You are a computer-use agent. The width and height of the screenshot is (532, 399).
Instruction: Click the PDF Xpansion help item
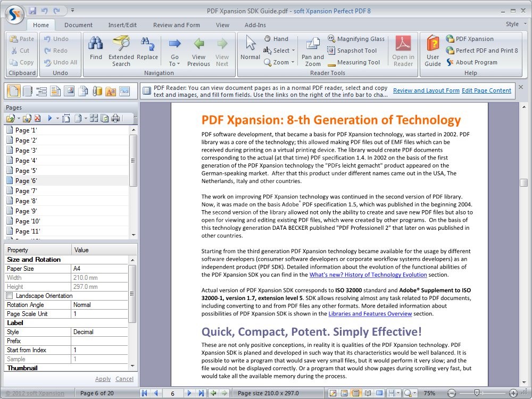tap(470, 39)
